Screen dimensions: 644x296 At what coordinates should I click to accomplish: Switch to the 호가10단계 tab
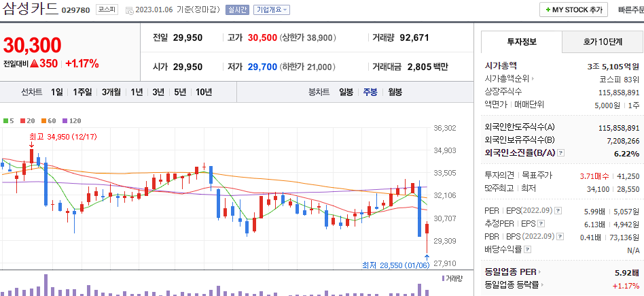(x=603, y=42)
